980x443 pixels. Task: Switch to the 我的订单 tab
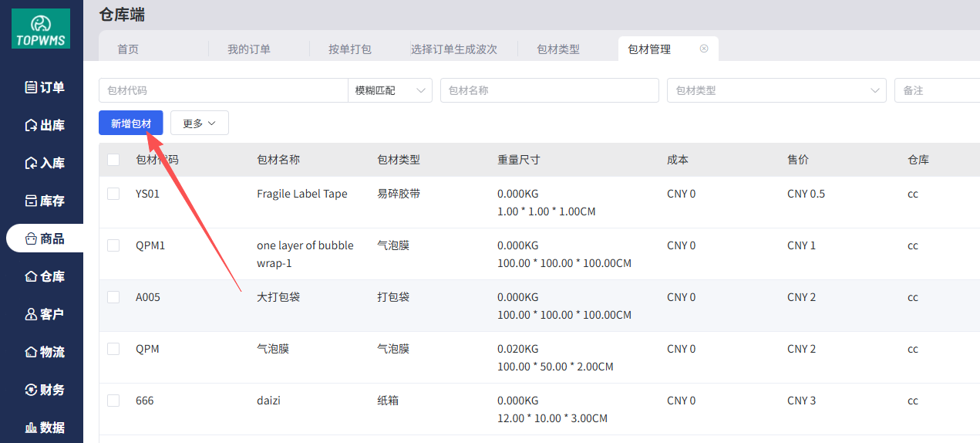point(248,49)
